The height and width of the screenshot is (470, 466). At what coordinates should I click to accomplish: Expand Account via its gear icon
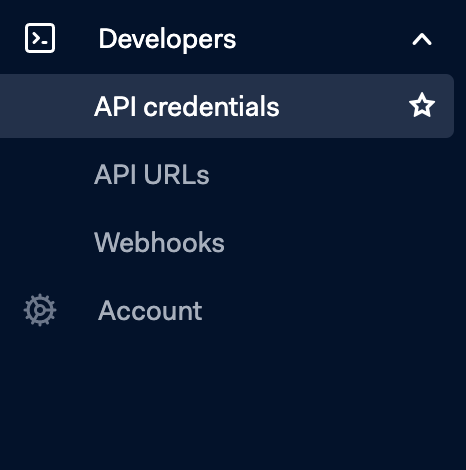click(40, 310)
